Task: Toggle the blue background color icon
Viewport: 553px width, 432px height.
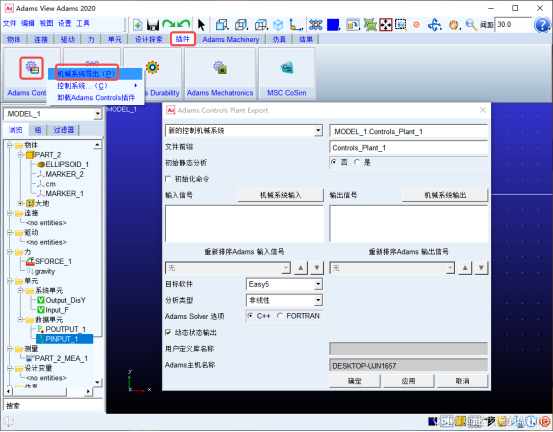Action: [x=333, y=25]
